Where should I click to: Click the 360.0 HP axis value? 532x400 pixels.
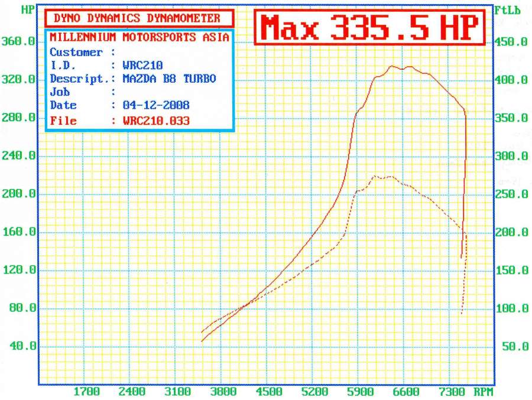[x=21, y=42]
